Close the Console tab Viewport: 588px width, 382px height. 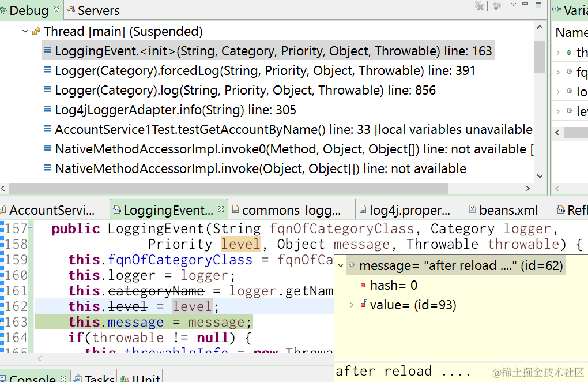click(63, 378)
